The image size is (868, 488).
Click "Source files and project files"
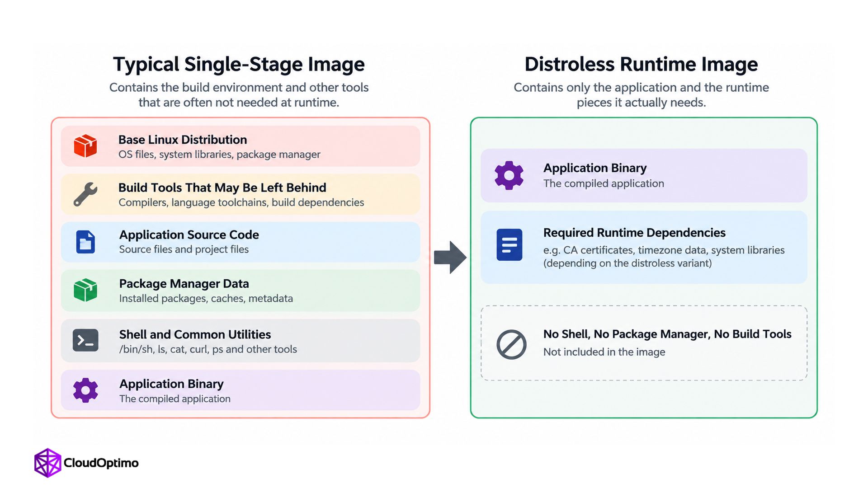(x=184, y=249)
